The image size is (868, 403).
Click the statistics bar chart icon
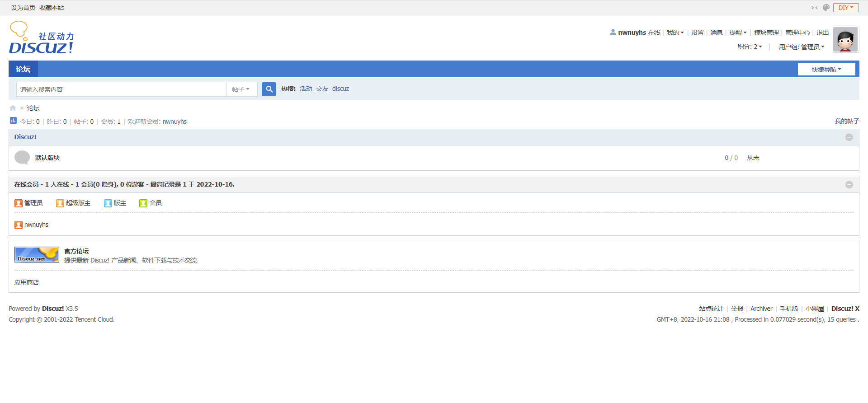(x=13, y=121)
